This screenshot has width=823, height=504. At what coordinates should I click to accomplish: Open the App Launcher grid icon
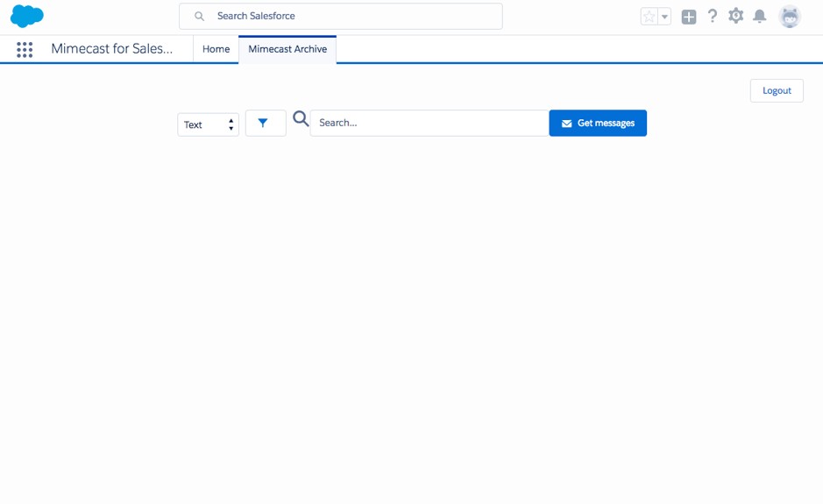click(x=25, y=49)
